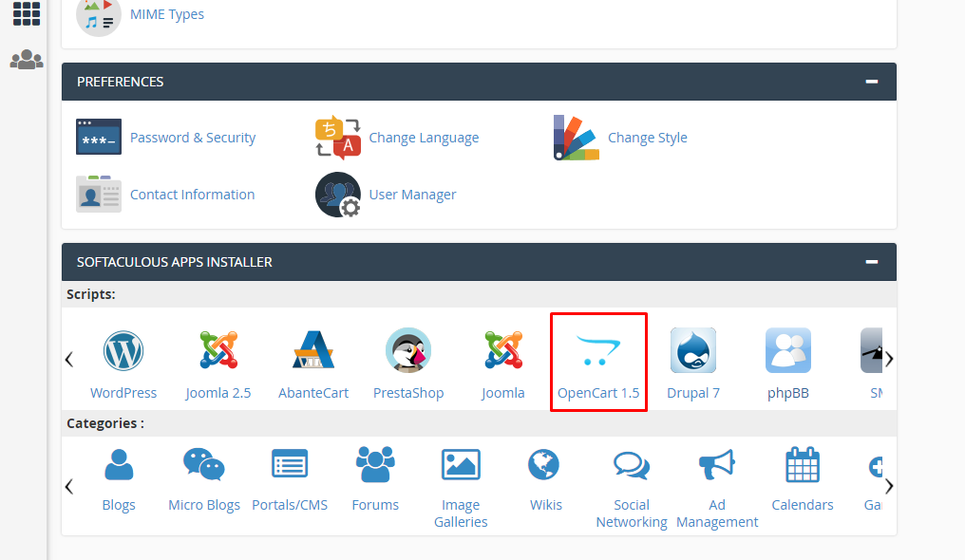Click the Change Language icon
Screen dimensions: 965x560
[x=338, y=138]
